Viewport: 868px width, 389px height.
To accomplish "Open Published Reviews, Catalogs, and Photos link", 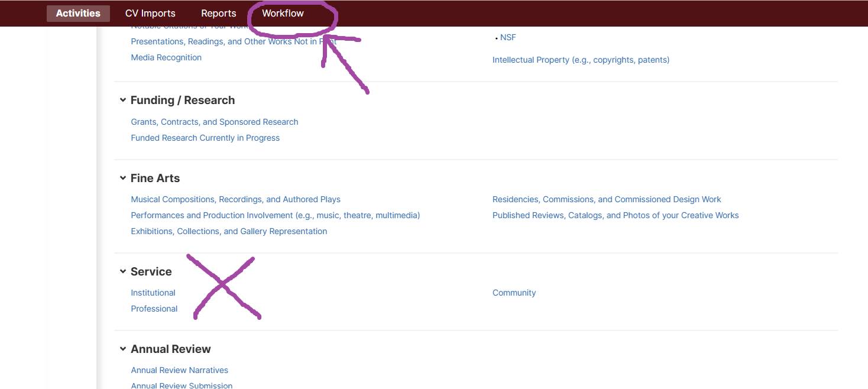I will click(616, 215).
